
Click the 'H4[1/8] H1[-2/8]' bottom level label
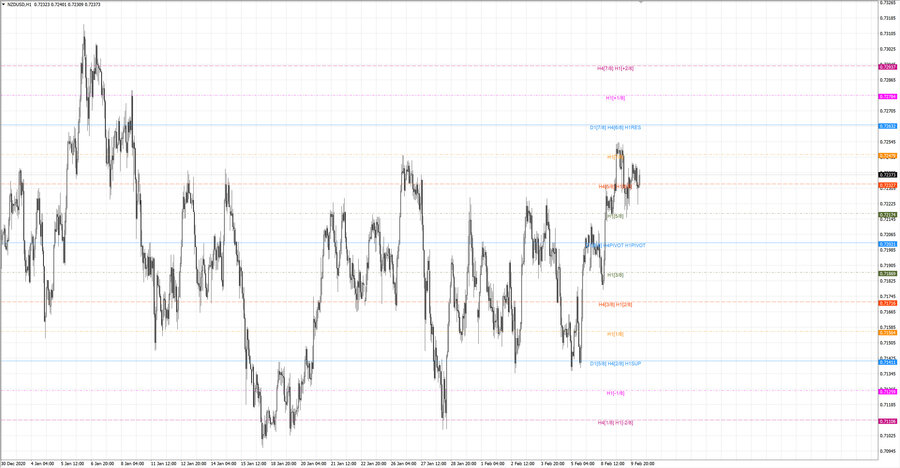pyautogui.click(x=615, y=423)
